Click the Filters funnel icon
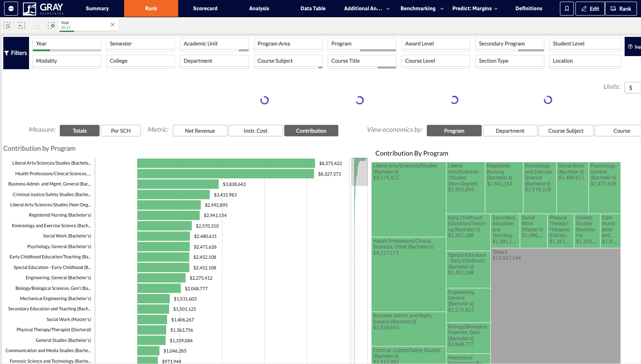Viewport: 641px width, 364px height. 7,53
